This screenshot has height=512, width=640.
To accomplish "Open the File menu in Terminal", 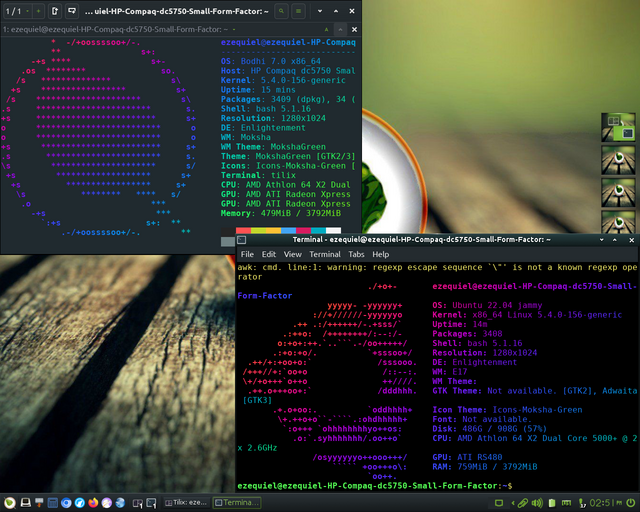I will pos(247,254).
